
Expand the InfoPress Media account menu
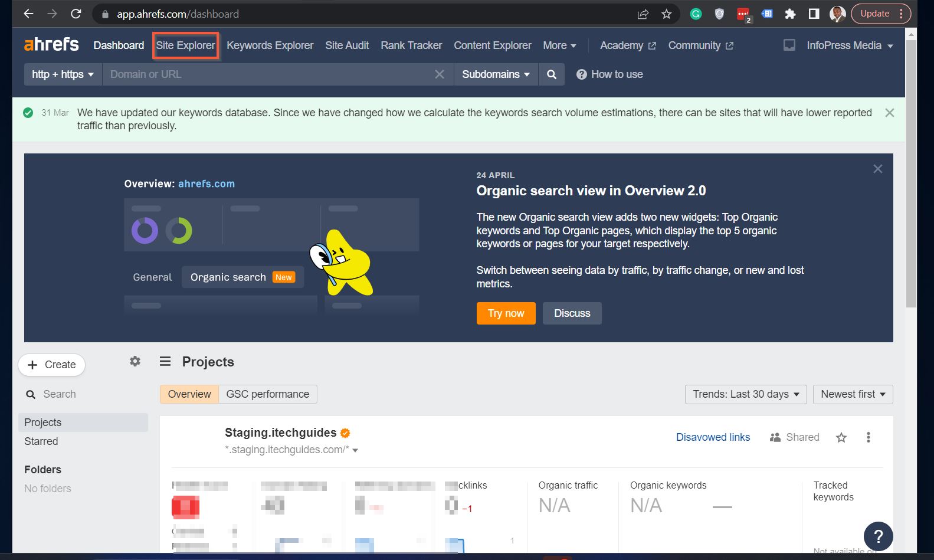pyautogui.click(x=850, y=45)
